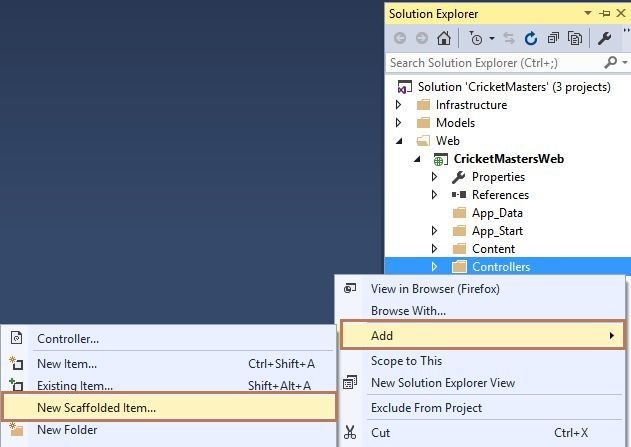This screenshot has height=447, width=631.
Task: Select the App_Data folder
Action: [497, 213]
